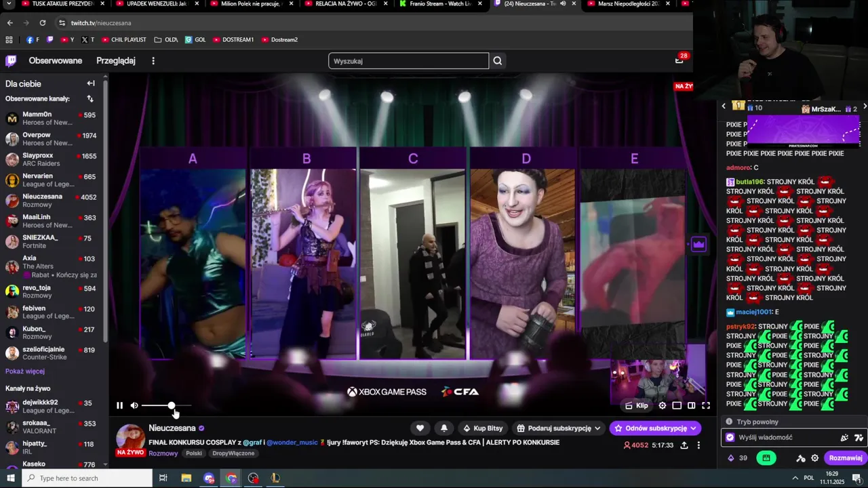The height and width of the screenshot is (488, 868).
Task: Open channel points balance 39
Action: pyautogui.click(x=738, y=458)
